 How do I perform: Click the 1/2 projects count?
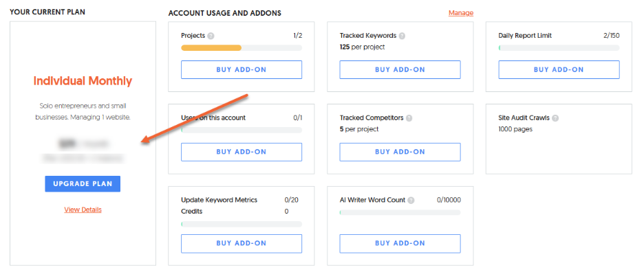pyautogui.click(x=298, y=36)
